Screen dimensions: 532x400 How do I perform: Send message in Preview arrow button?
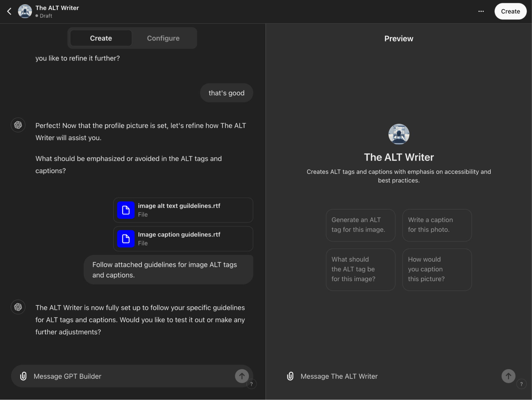tap(508, 376)
